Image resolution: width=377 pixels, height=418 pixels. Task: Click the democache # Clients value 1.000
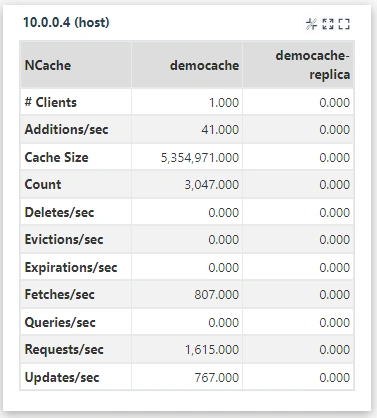[224, 103]
